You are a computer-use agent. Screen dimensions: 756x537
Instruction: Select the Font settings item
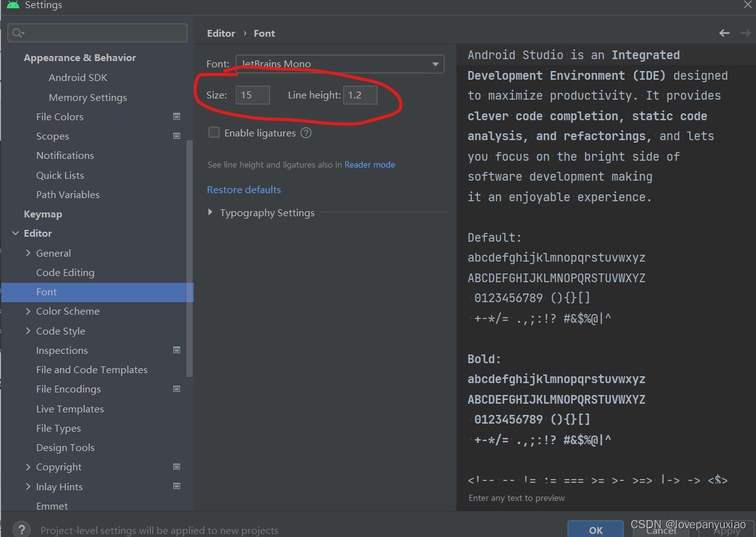coord(97,292)
